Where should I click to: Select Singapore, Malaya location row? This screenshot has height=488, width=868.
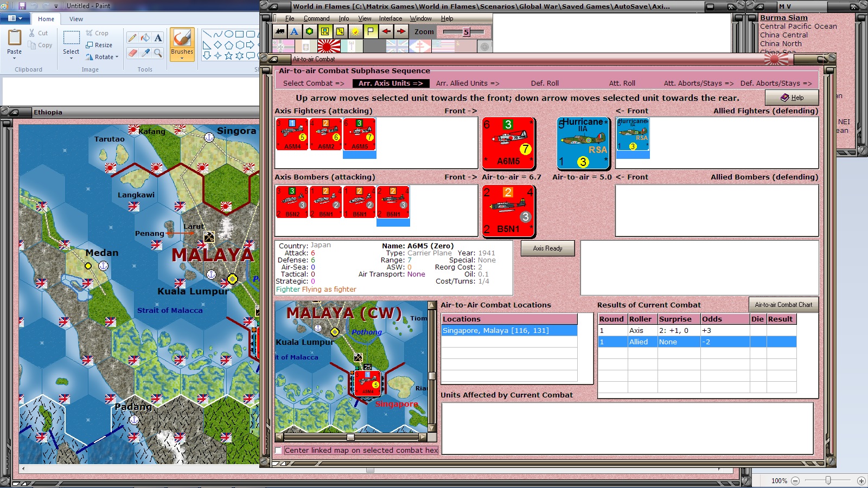509,331
